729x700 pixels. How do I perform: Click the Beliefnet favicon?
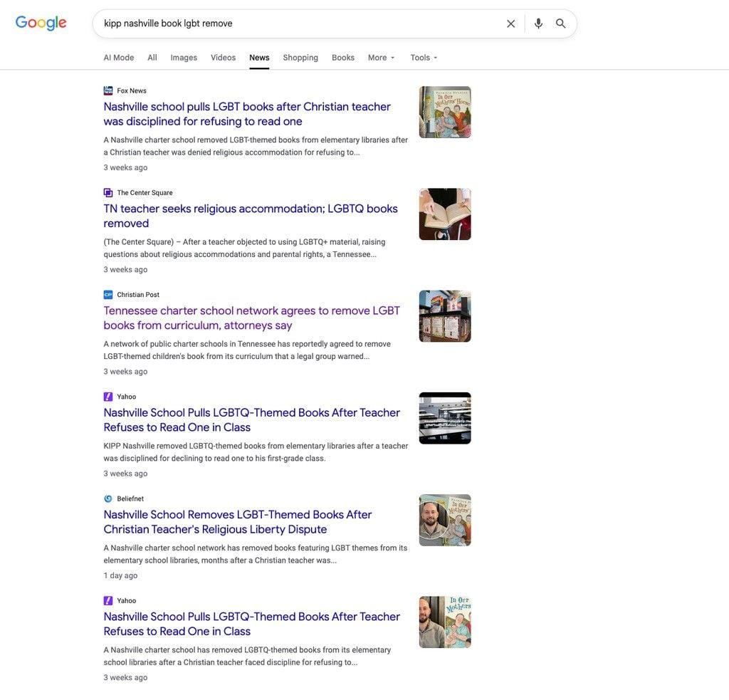108,498
